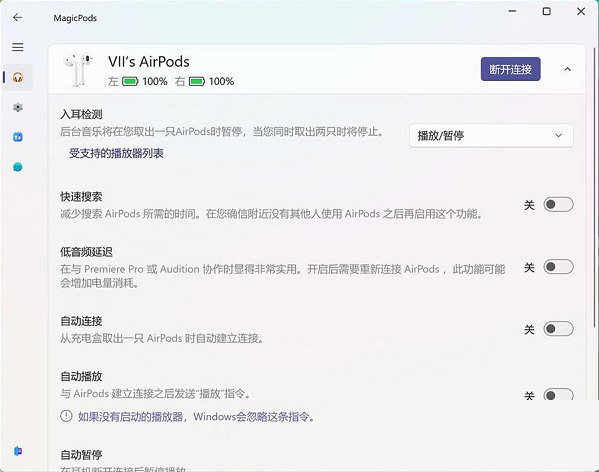Open the 受支持的播放器列表 link
The height and width of the screenshot is (472, 599).
116,154
